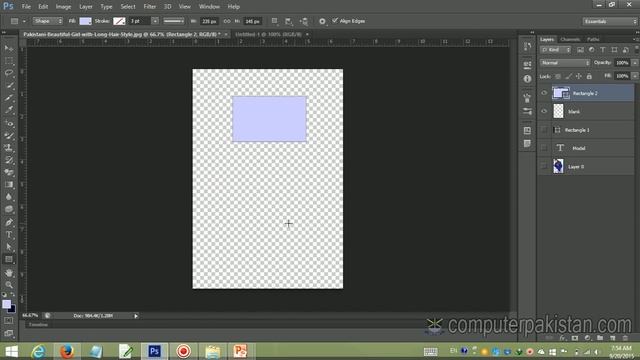Hide the Rectangle 2 layer
This screenshot has height=360, width=640.
tap(544, 93)
